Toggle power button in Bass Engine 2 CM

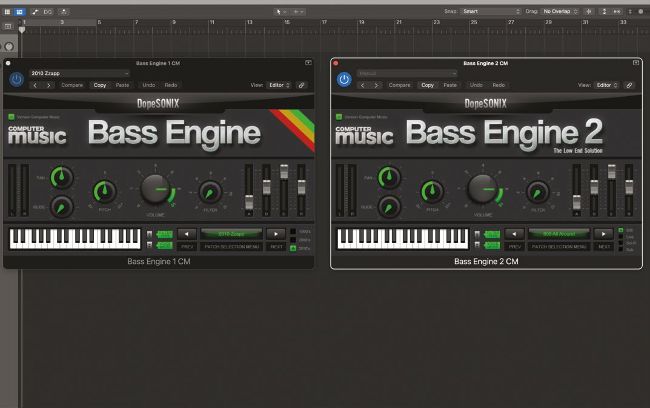point(344,79)
